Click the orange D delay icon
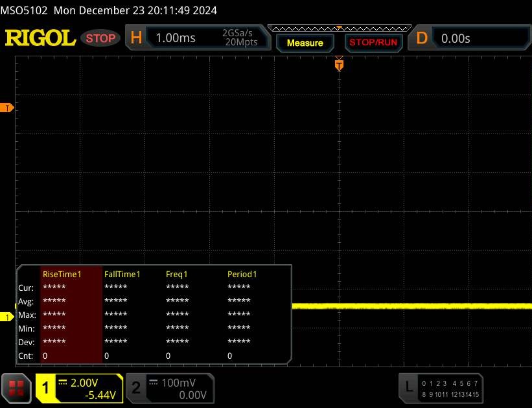This screenshot has height=408, width=532. pyautogui.click(x=422, y=38)
